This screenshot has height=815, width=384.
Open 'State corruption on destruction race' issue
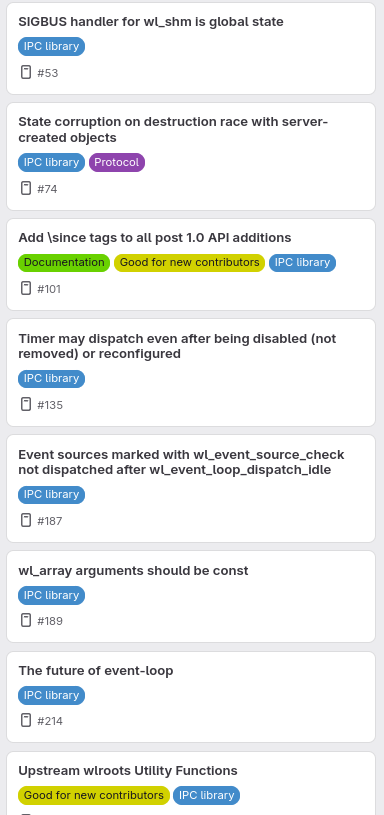pyautogui.click(x=173, y=129)
